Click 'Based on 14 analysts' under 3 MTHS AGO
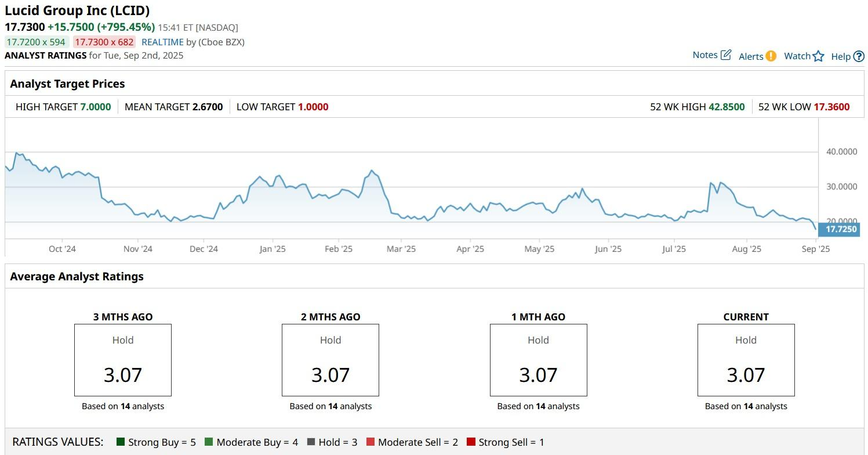Screen dimensions: 868x455 (123, 406)
